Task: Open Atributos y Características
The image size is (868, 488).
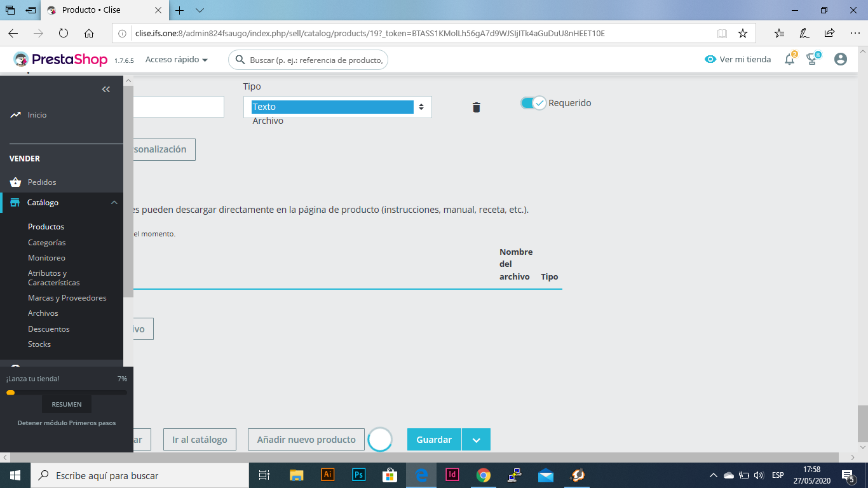Action: (x=54, y=278)
